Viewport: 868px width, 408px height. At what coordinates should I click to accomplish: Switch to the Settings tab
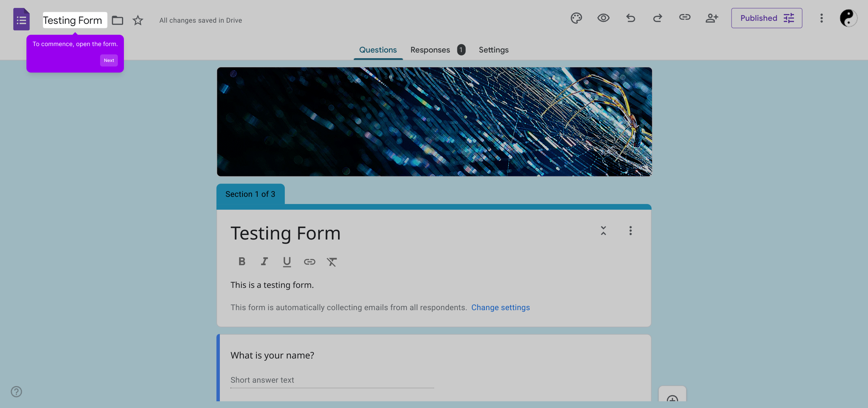pos(493,50)
